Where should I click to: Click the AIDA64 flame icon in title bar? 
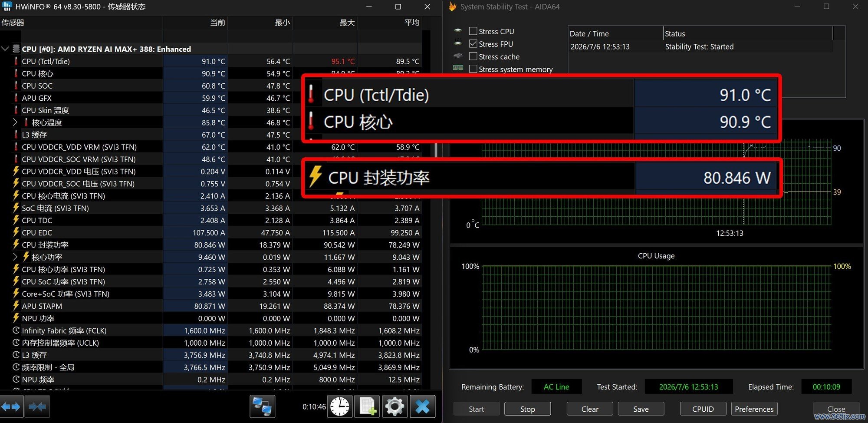452,7
